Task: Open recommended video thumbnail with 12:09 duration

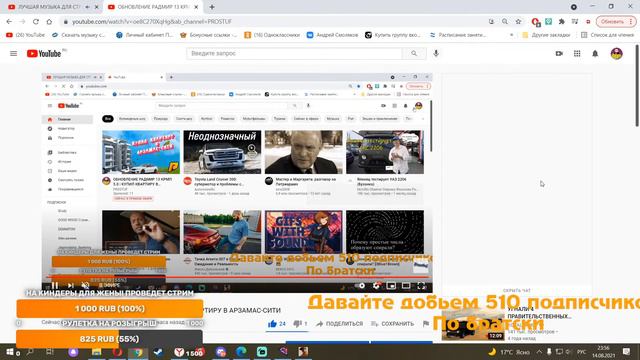Action: (473, 325)
